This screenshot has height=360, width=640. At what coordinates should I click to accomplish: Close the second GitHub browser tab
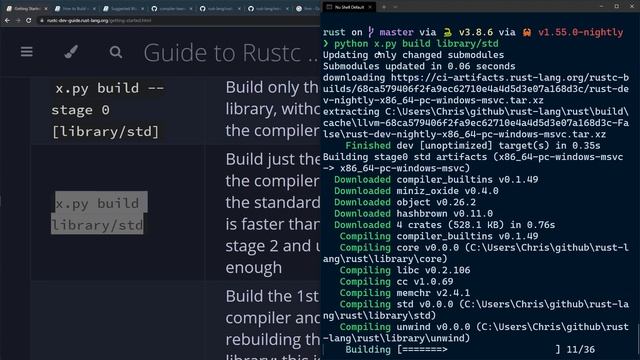239,9
